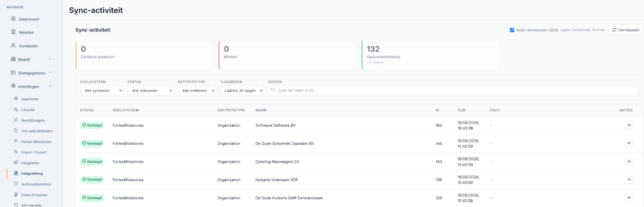This screenshot has height=207, width=644.
Task: Click ID value 128
Action: click(439, 198)
